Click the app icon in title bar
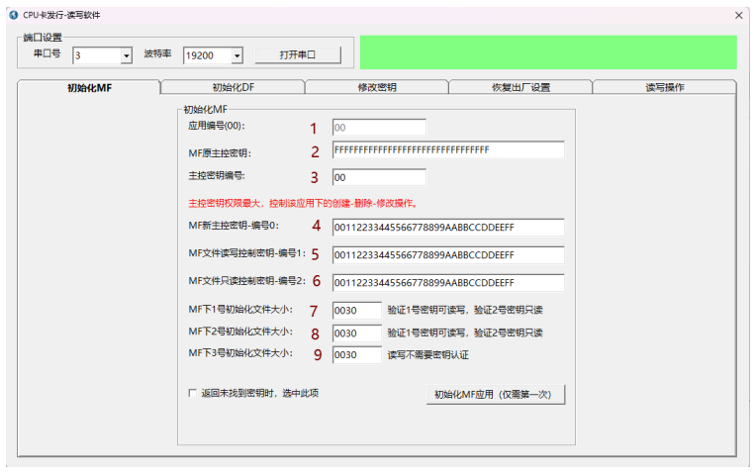 [12, 15]
